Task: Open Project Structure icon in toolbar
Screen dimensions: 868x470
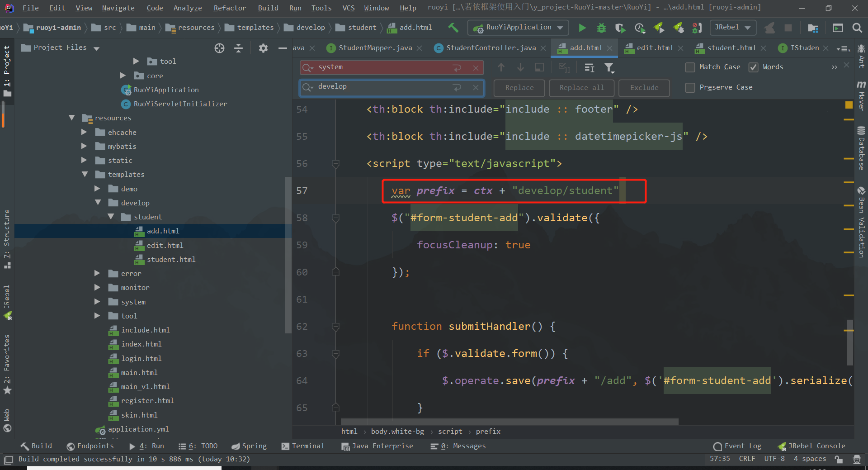Action: tap(813, 28)
